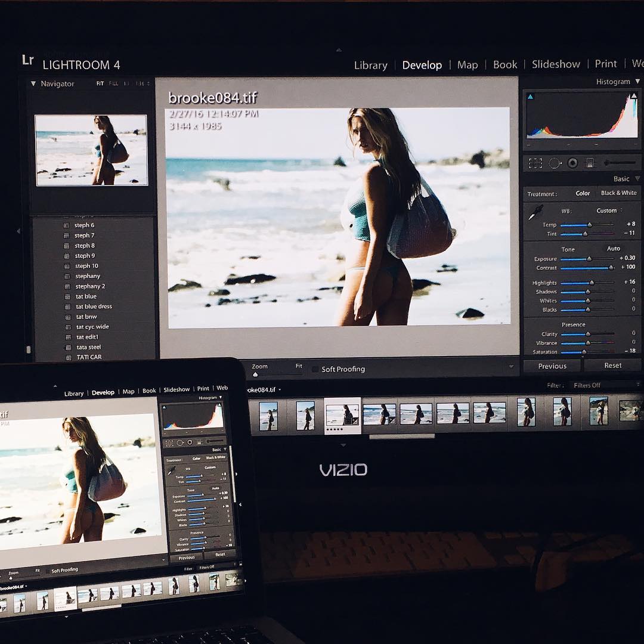This screenshot has height=644, width=644.
Task: Click the Previous button
Action: pyautogui.click(x=552, y=366)
